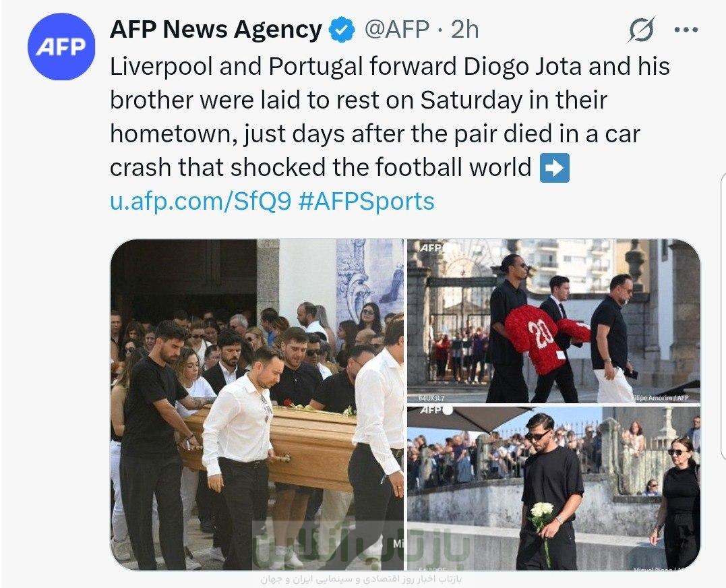
Task: Click the side panel handle at right edge
Action: click(723, 315)
